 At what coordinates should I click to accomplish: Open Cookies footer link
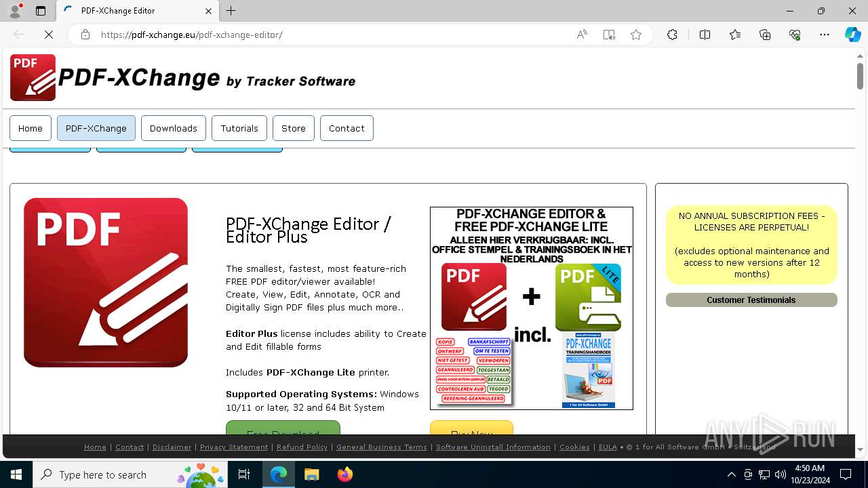point(574,447)
